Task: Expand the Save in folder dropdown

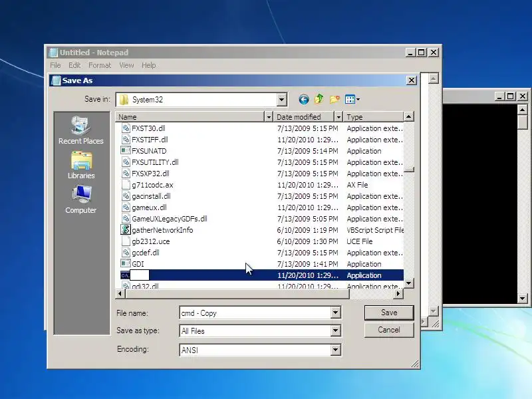Action: pos(281,100)
